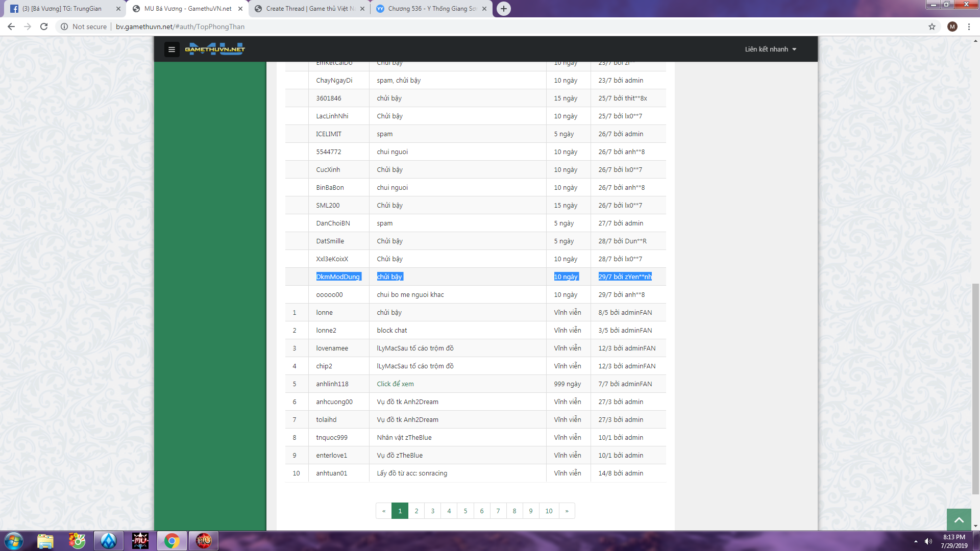Click the GameThuVN.net MU logo

click(215, 49)
